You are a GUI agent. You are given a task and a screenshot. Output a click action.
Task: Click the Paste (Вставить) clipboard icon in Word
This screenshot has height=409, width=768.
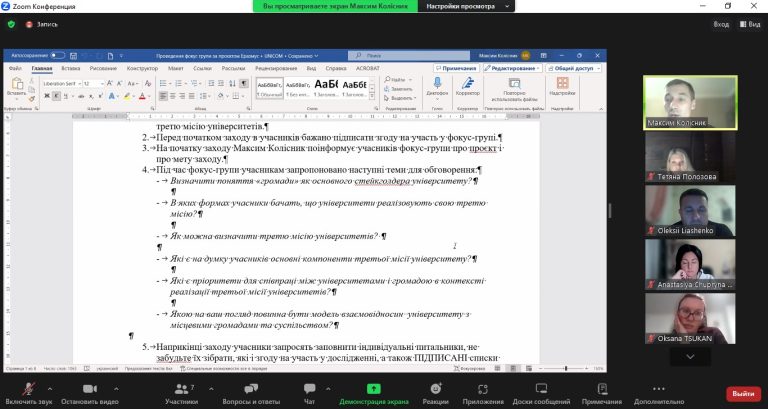(17, 84)
